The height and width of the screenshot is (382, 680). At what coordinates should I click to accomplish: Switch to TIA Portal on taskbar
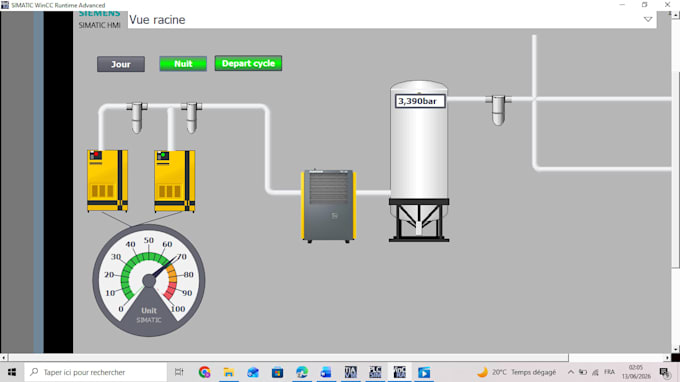click(350, 372)
